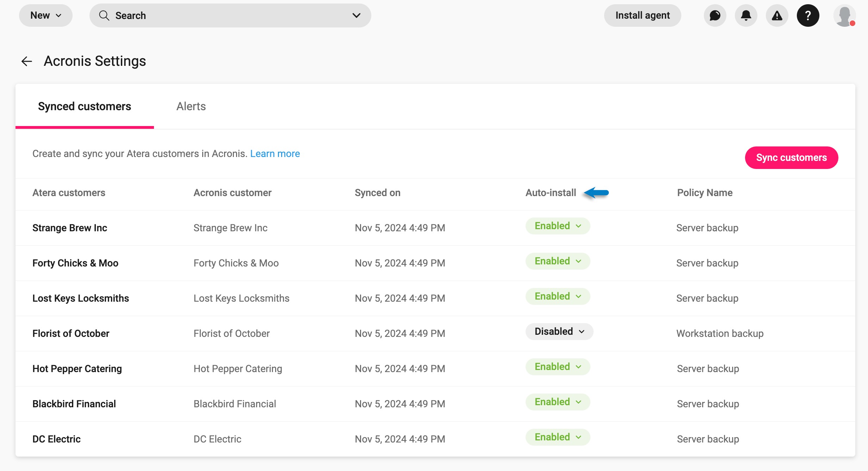Open the notifications bell

click(x=746, y=15)
